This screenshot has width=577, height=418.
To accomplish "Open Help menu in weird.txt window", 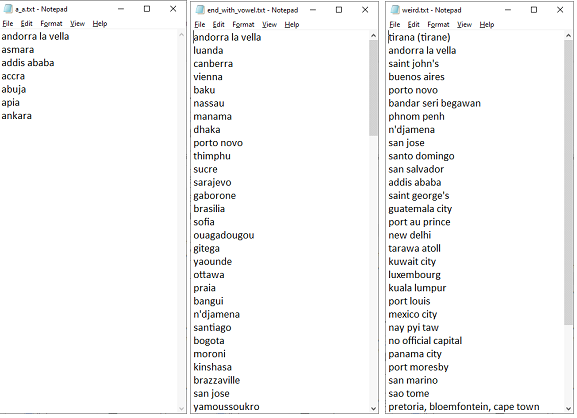I will 486,25.
